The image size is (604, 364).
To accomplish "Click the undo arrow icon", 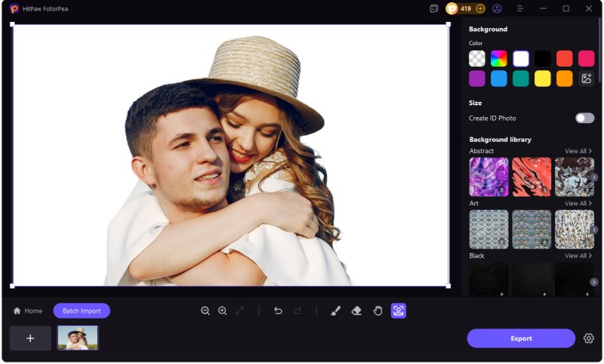I will pyautogui.click(x=278, y=311).
